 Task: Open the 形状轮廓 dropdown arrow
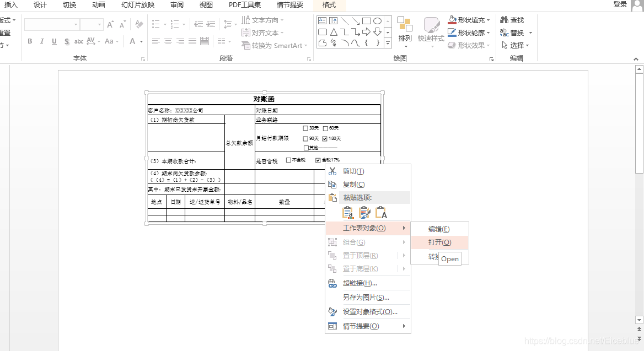pos(489,33)
